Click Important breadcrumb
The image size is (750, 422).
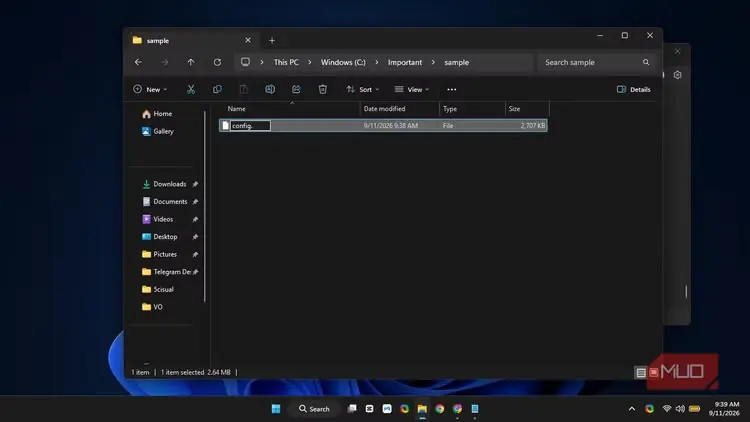coord(405,62)
